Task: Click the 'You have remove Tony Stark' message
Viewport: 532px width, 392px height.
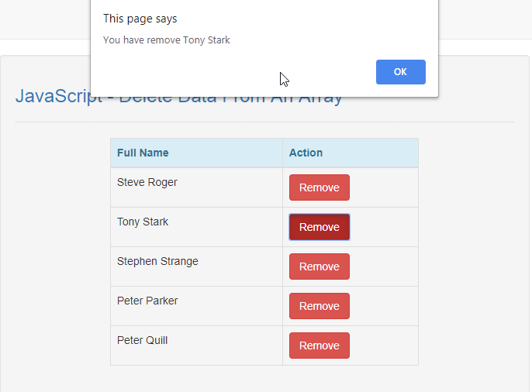Action: coord(166,40)
